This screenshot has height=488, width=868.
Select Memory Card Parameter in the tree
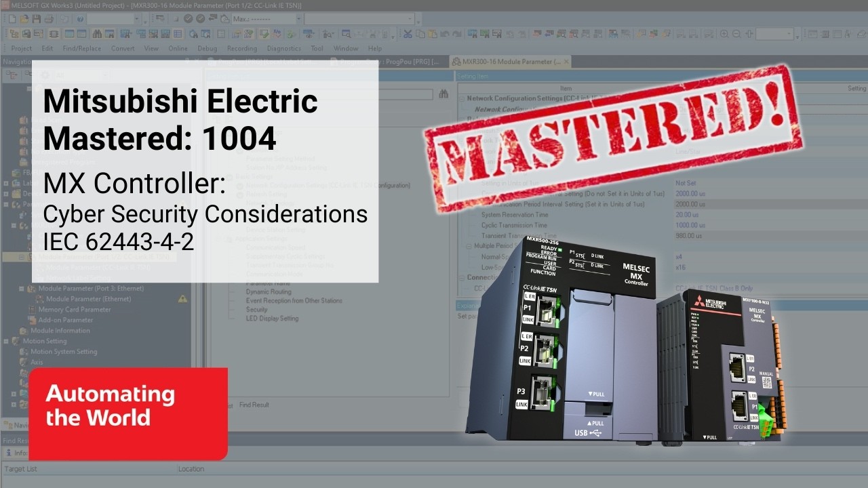tap(75, 310)
